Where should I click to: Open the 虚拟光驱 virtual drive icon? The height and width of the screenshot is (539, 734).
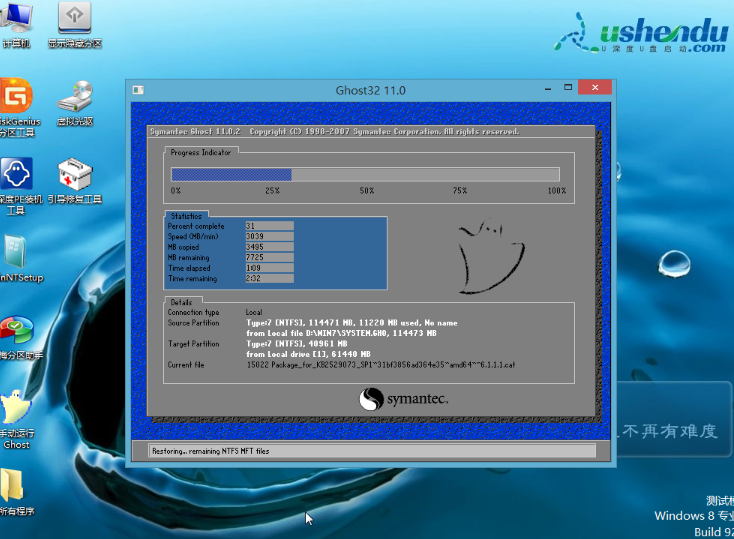[x=75, y=99]
